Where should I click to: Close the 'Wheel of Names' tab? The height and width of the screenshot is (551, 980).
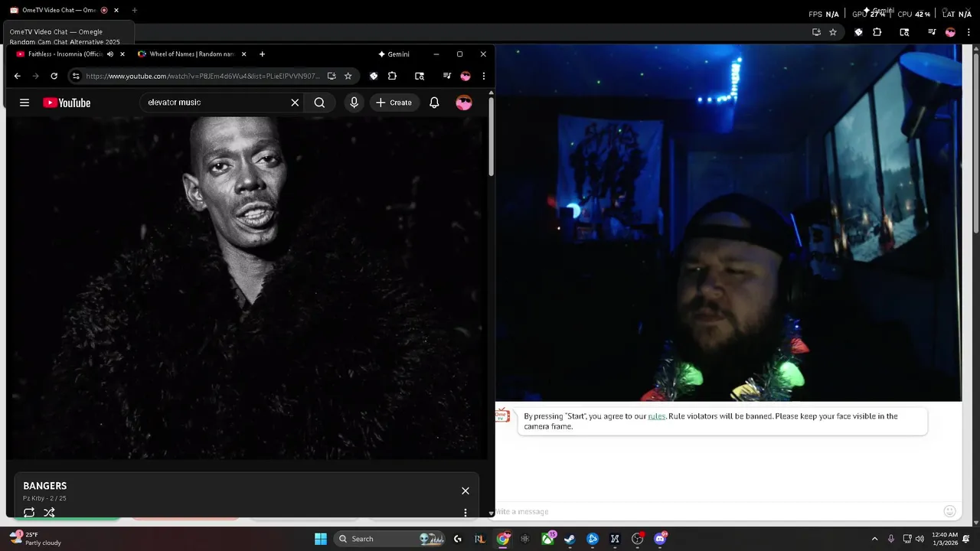(x=244, y=54)
